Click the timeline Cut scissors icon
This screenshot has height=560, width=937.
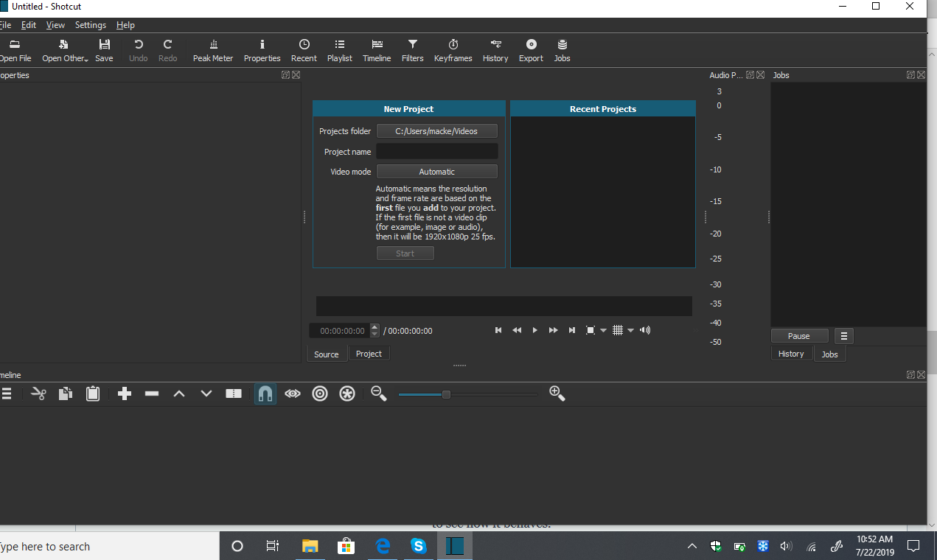pyautogui.click(x=39, y=393)
